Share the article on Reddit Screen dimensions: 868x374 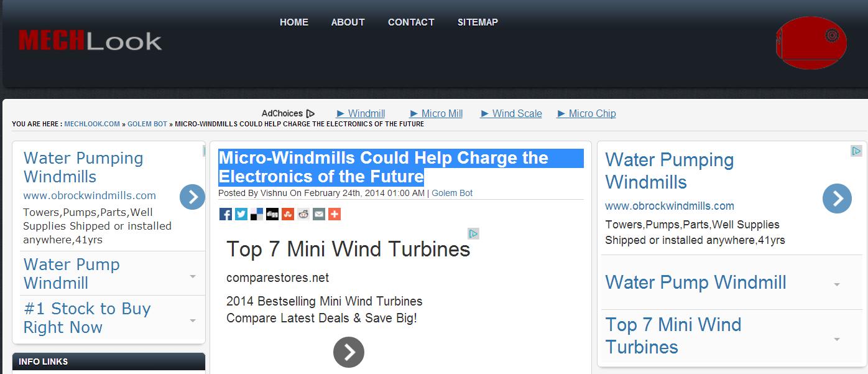click(303, 214)
